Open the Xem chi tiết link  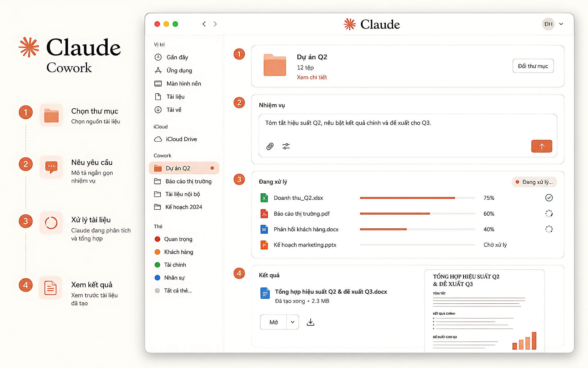[x=312, y=77]
